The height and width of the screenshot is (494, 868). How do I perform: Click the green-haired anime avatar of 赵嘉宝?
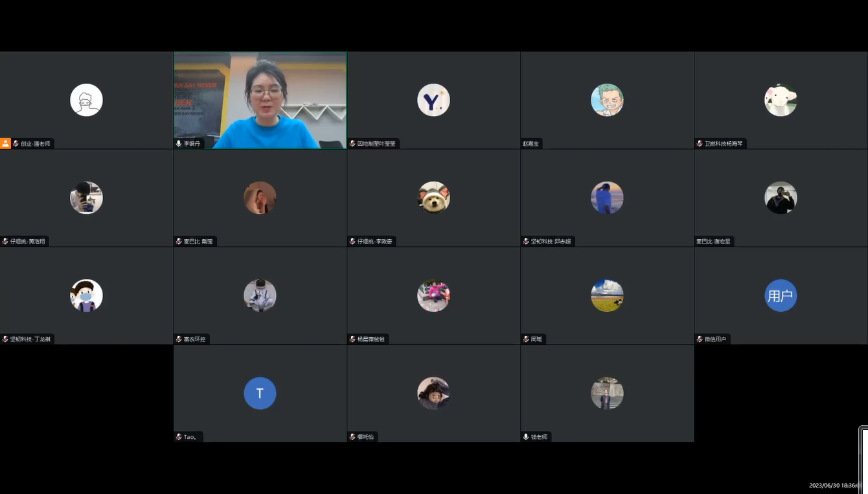(607, 100)
